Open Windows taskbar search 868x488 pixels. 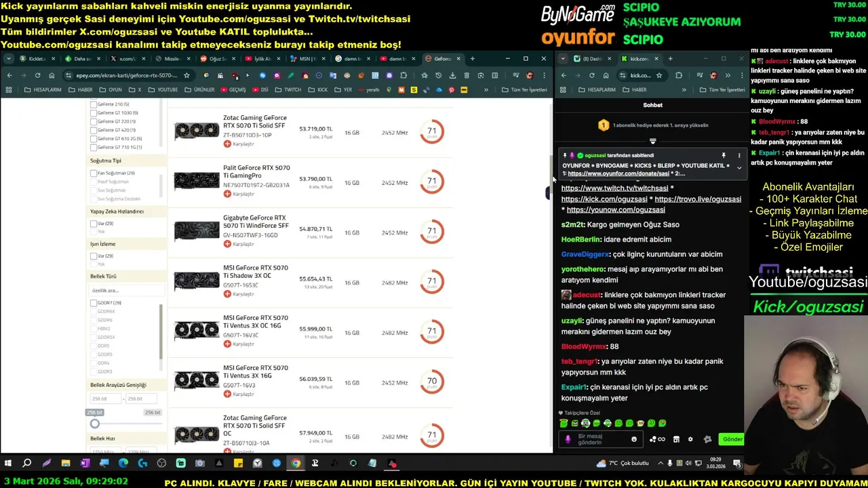click(27, 464)
